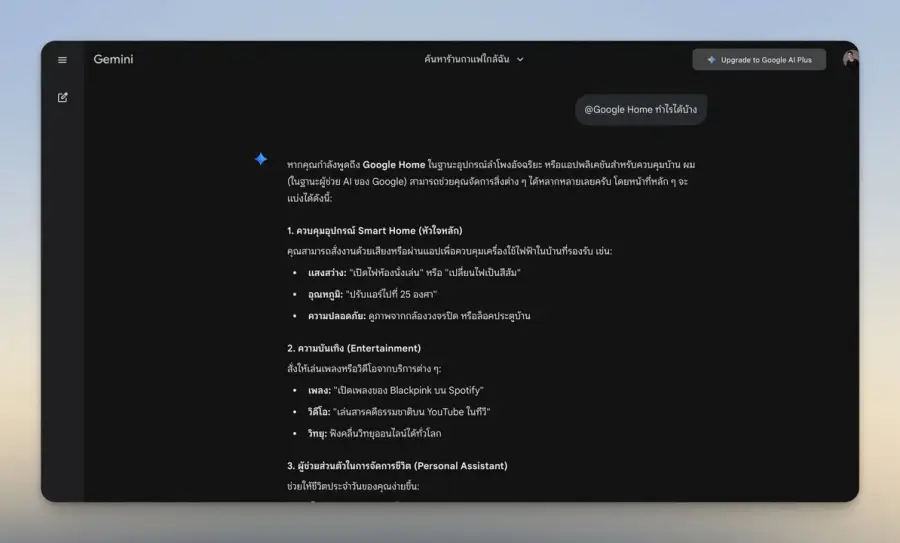Click the bullet mentioning YouTube
Image resolution: width=900 pixels, height=543 pixels.
pos(398,412)
